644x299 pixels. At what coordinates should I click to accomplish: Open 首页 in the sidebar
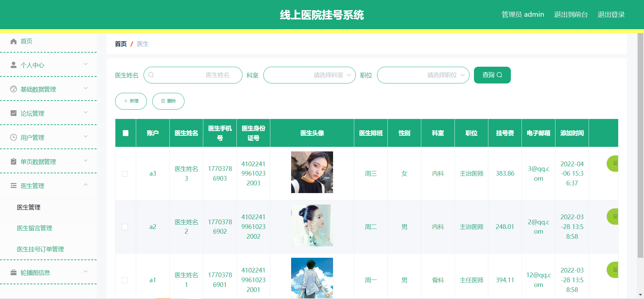tap(48, 41)
